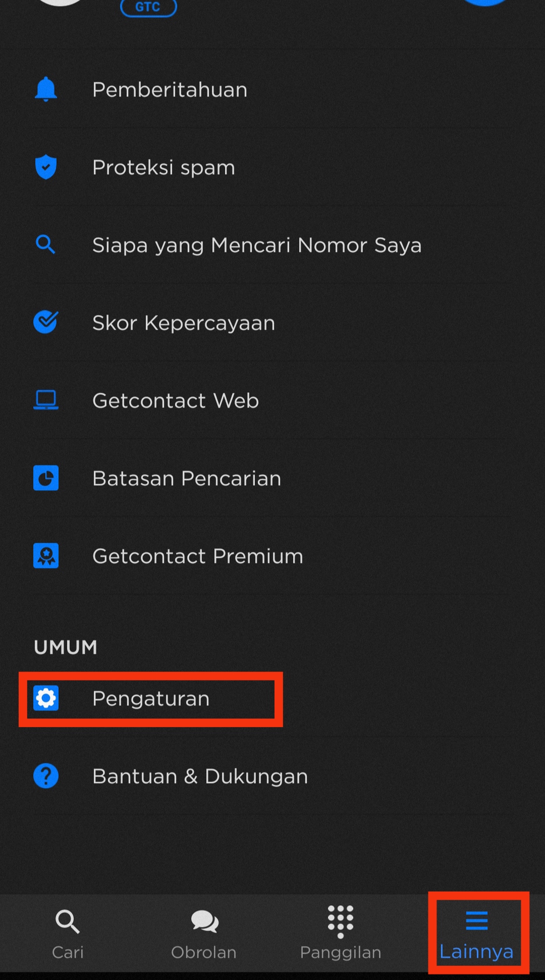The image size is (545, 980).
Task: Switch to the Obrolan tab
Action: 204,935
